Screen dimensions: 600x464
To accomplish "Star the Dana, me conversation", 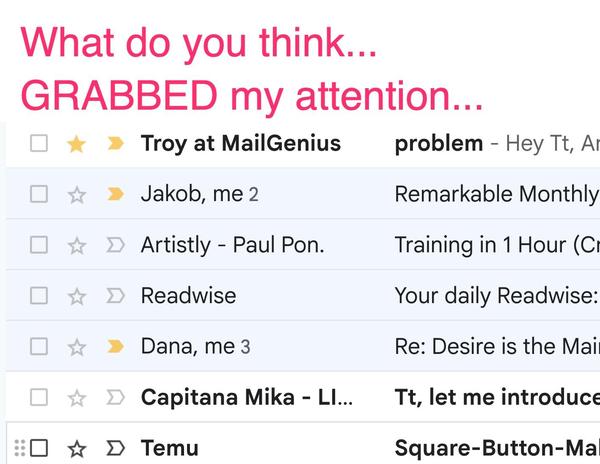I will click(x=77, y=347).
